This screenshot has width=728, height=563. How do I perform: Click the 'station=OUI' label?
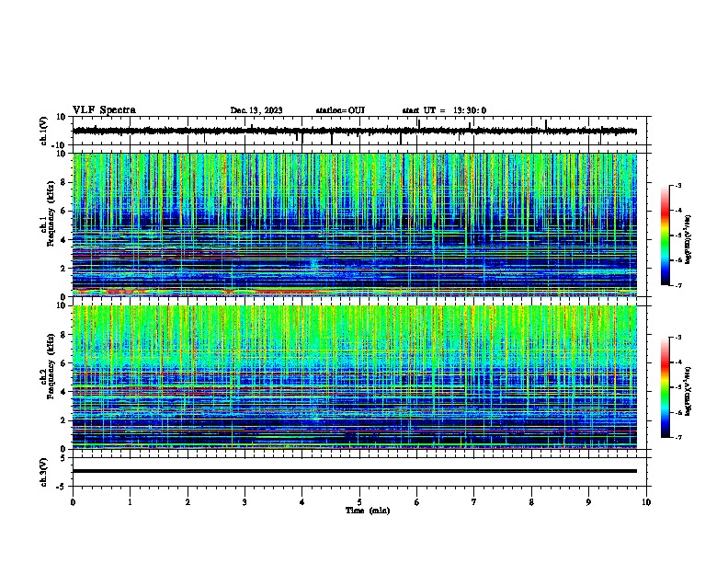coord(340,110)
